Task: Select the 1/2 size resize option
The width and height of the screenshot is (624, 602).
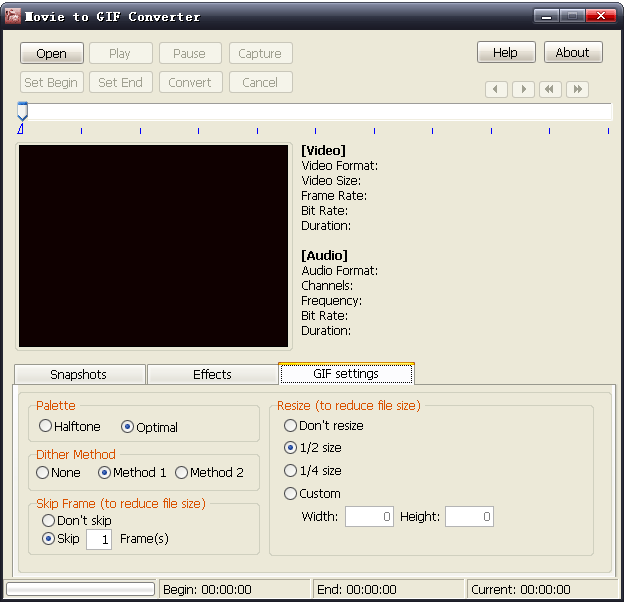Action: click(x=312, y=448)
